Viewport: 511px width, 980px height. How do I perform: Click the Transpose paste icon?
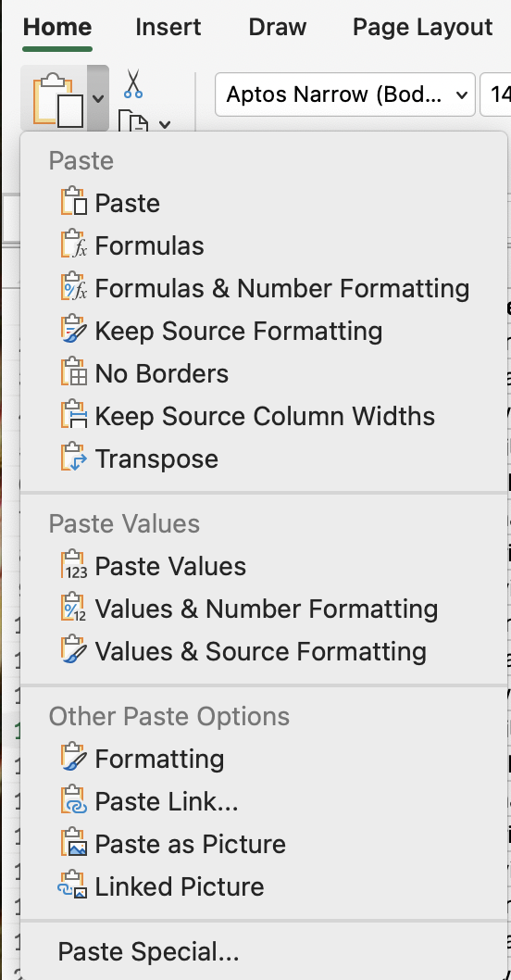click(73, 459)
